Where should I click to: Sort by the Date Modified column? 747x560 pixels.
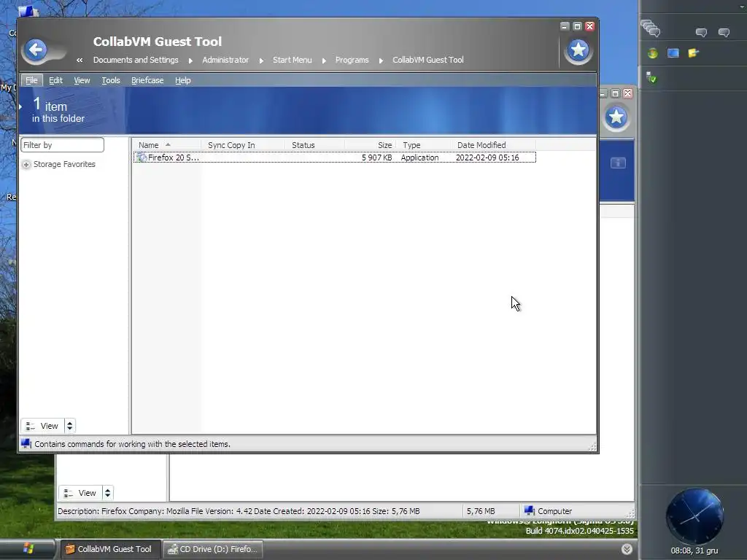pos(494,145)
